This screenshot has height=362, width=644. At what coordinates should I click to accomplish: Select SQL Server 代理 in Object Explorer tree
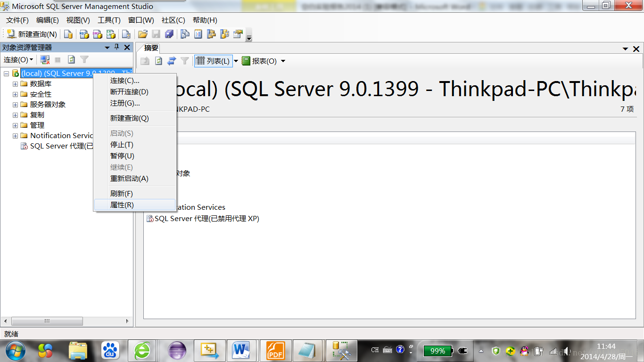[x=61, y=146]
